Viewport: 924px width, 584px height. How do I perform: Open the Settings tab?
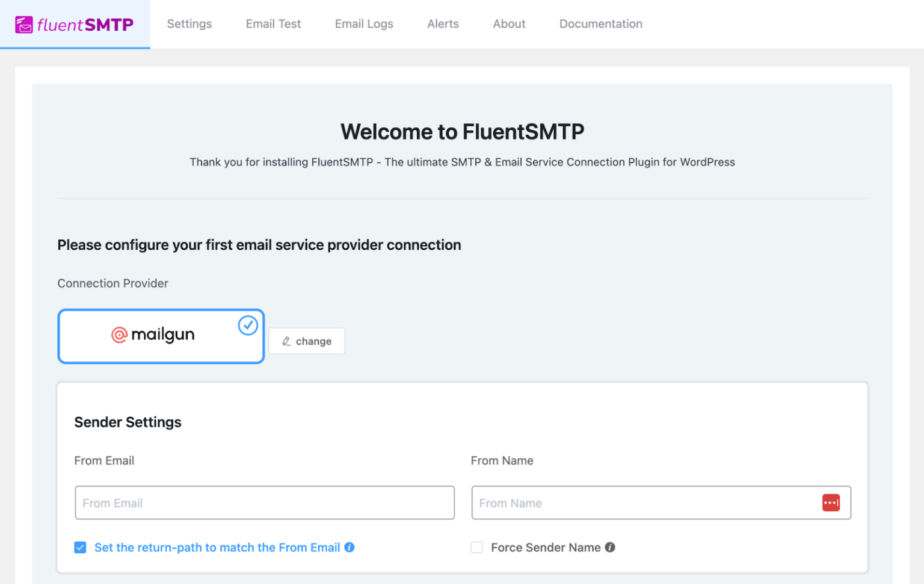(189, 24)
